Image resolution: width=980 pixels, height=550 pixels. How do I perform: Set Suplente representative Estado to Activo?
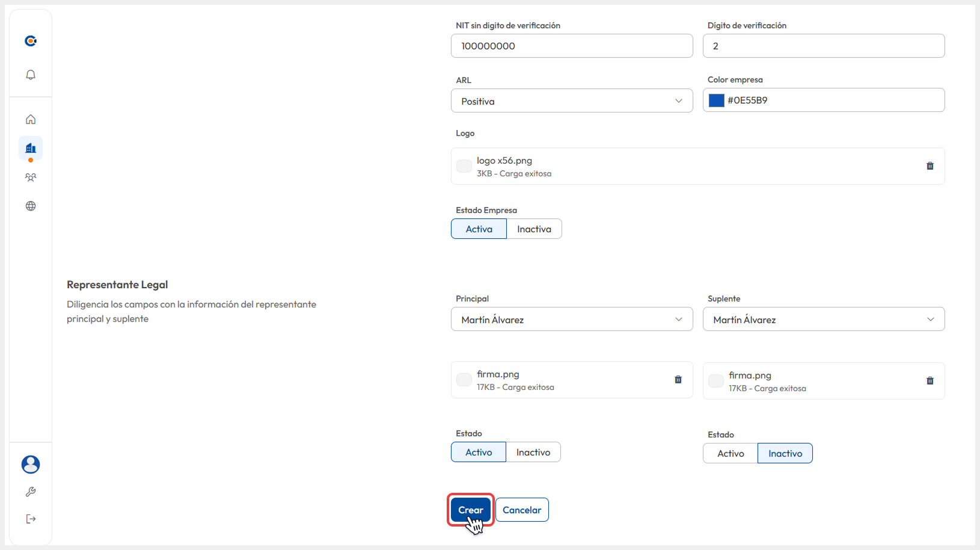[x=730, y=454]
